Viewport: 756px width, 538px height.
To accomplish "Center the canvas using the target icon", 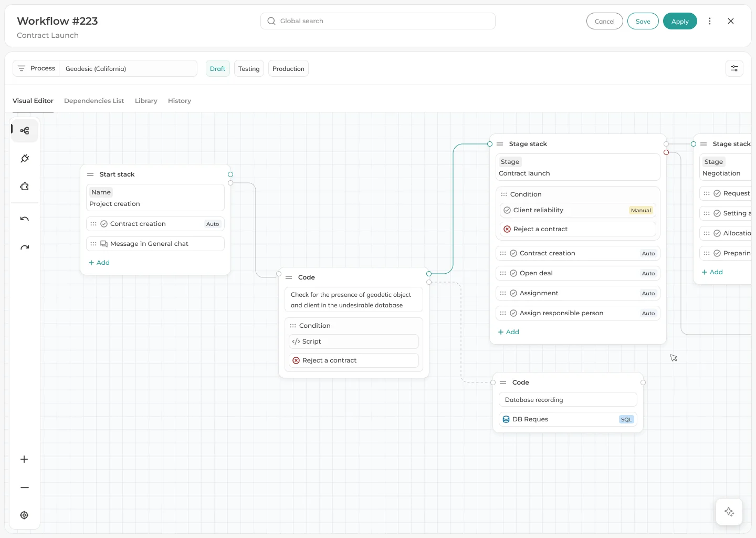I will pyautogui.click(x=24, y=515).
